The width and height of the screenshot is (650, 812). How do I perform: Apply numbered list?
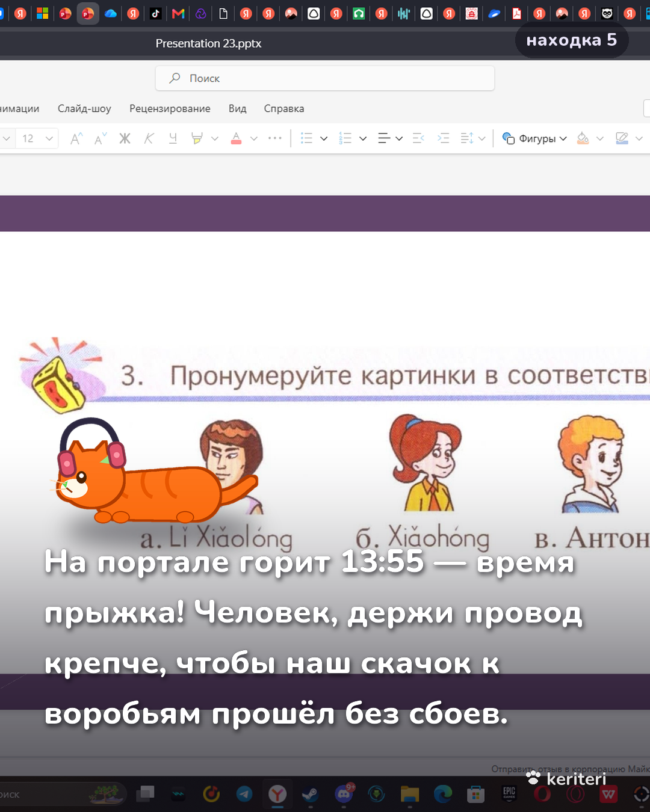tap(345, 138)
